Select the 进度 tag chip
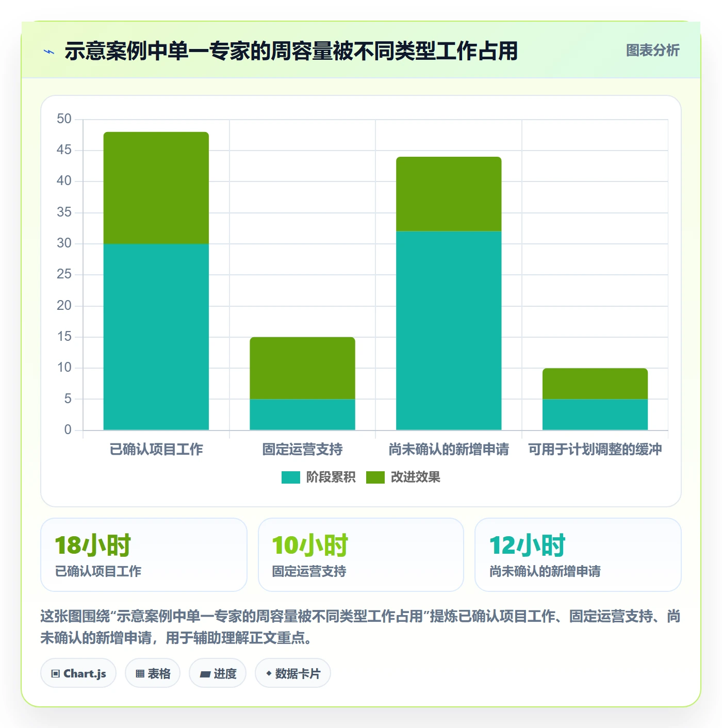722x728 pixels. coord(218,673)
